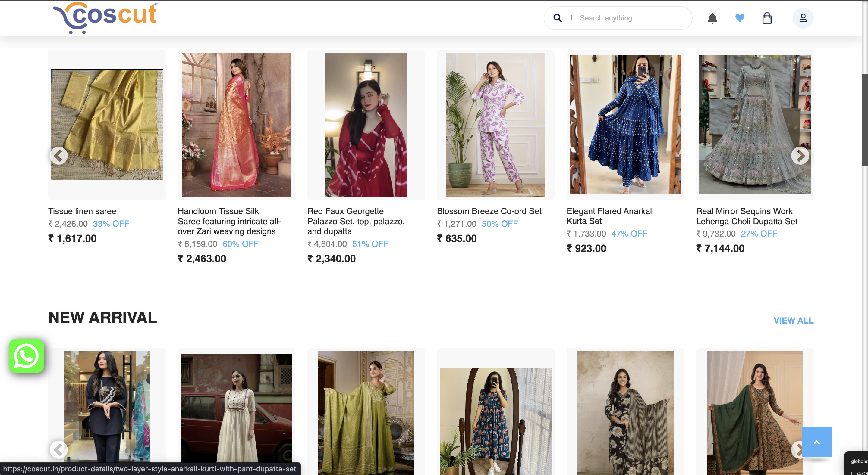
Task: Click the Coscut logo
Action: pos(105,17)
